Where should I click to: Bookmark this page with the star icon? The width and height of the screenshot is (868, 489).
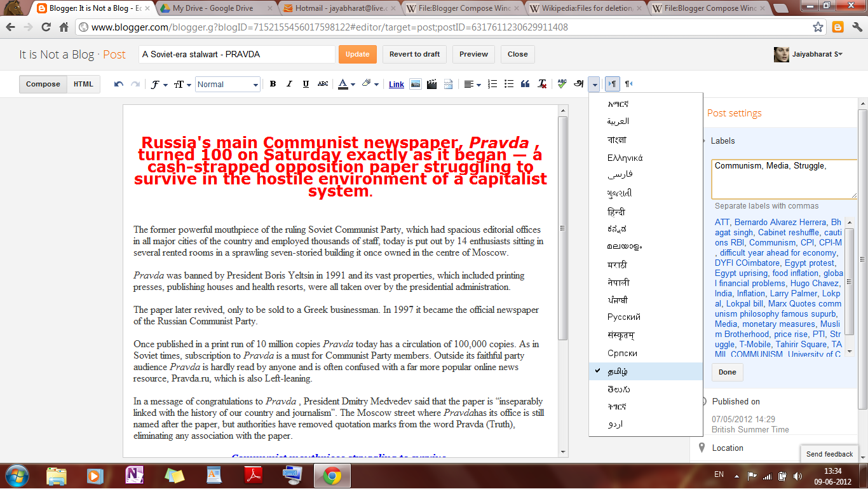tap(818, 27)
